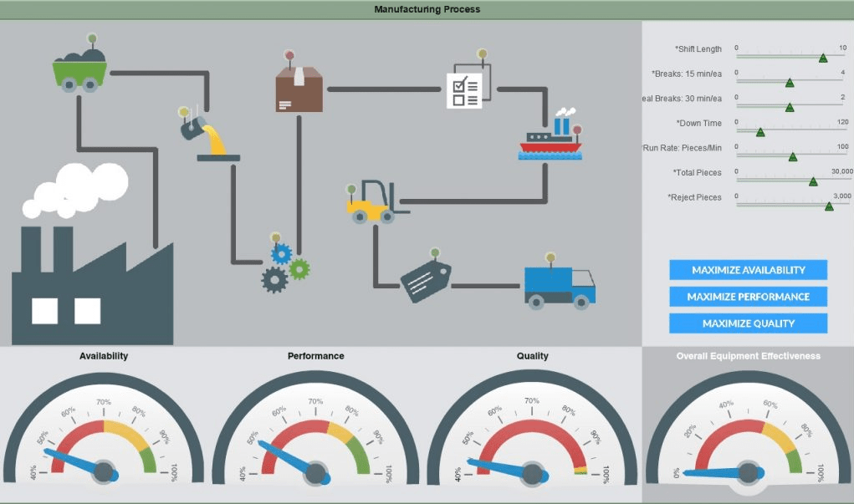Click the red pin on cargo ship
The image size is (854, 504).
point(577,130)
